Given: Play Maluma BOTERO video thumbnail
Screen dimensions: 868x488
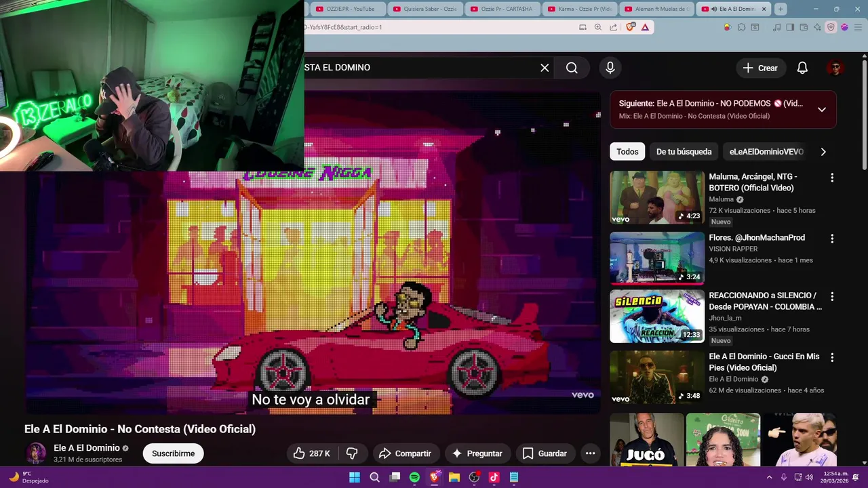Looking at the screenshot, I should point(657,197).
